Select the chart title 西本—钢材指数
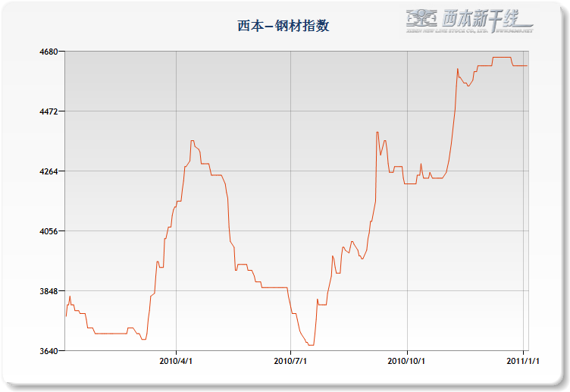The height and width of the screenshot is (392, 570). pyautogui.click(x=283, y=26)
